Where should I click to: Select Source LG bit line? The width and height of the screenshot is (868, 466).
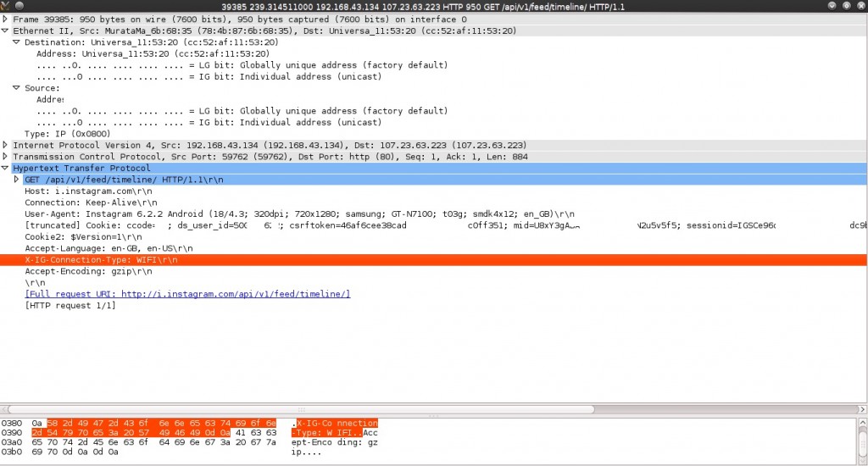242,111
